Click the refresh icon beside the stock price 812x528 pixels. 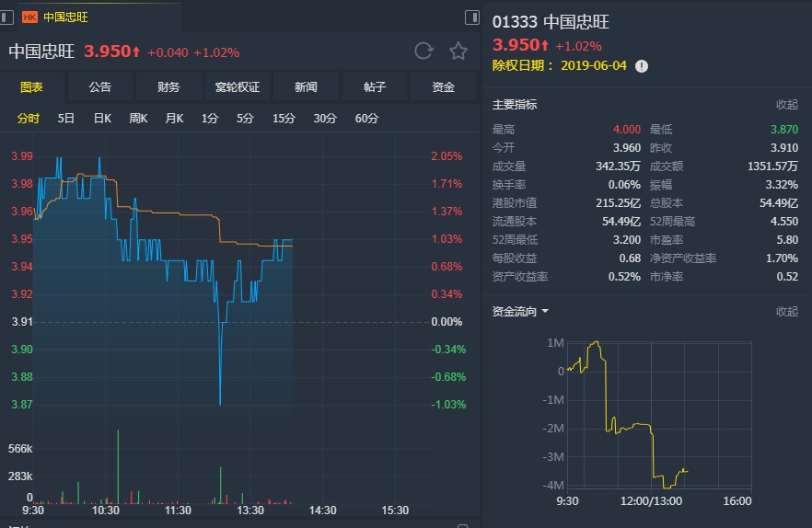[423, 51]
